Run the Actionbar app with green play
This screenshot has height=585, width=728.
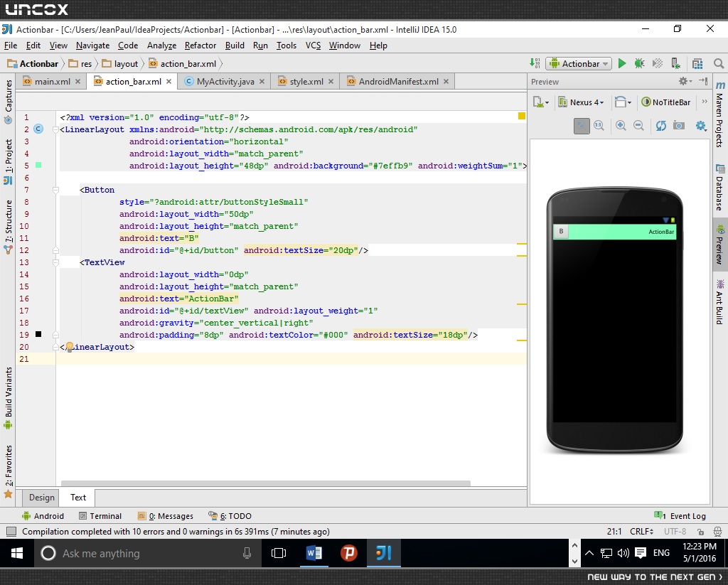click(622, 63)
